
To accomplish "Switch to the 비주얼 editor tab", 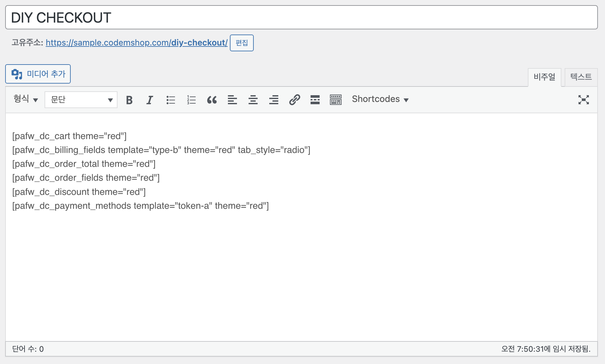I will click(x=544, y=77).
